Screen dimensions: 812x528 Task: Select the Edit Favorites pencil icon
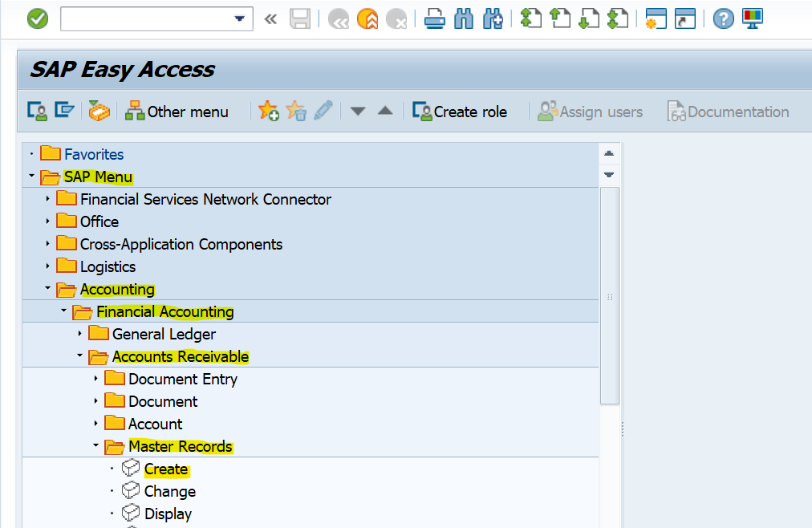coord(323,111)
